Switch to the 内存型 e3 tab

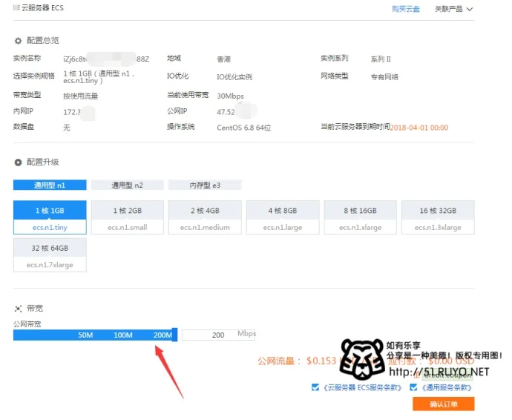click(x=205, y=186)
